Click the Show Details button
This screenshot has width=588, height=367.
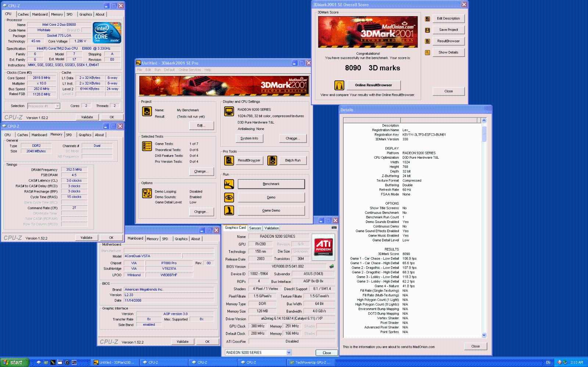(x=448, y=53)
